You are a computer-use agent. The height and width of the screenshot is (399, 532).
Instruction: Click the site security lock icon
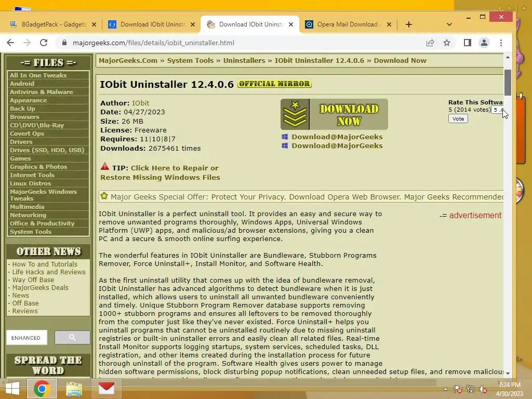(64, 43)
